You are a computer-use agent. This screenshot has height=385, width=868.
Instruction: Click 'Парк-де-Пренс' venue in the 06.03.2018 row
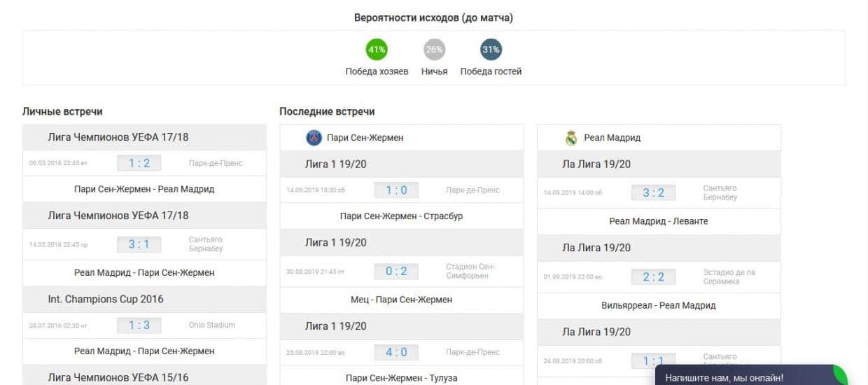click(x=216, y=163)
